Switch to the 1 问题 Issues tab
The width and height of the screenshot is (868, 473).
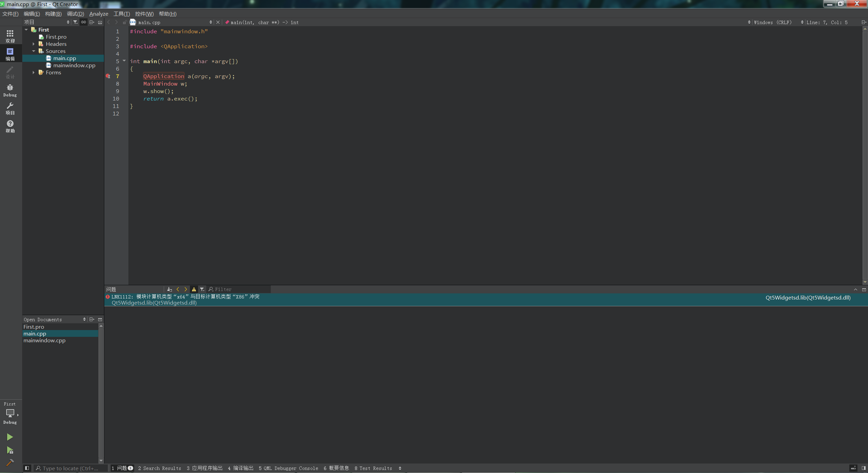point(122,468)
